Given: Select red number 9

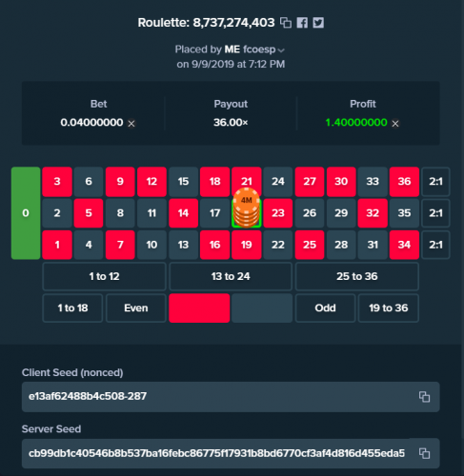Looking at the screenshot, I should pos(120,182).
